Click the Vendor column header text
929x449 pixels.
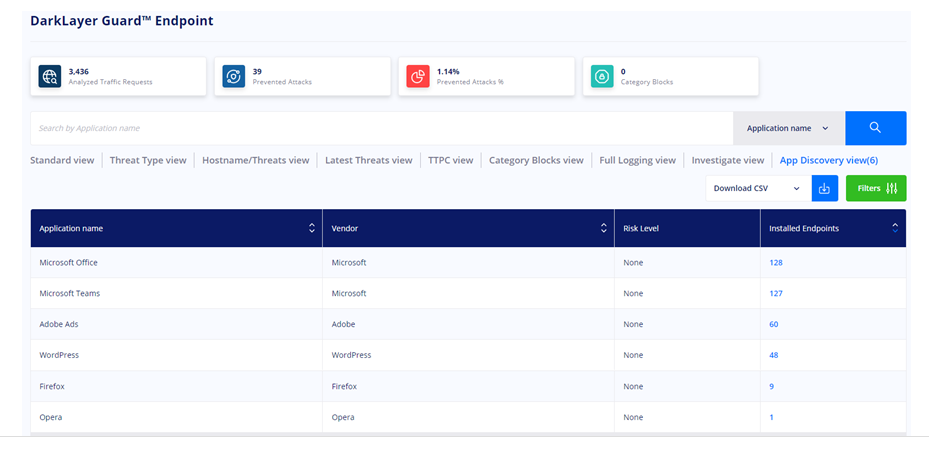[x=343, y=228]
